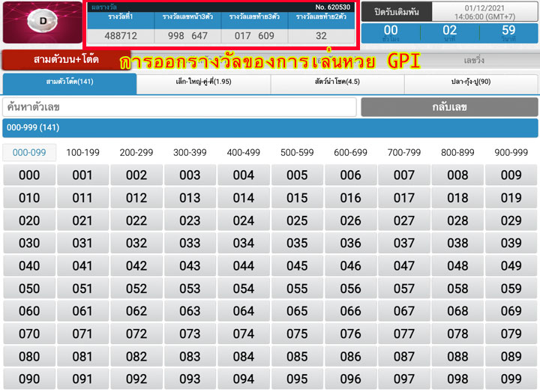Click the two-digit prize value 32
Image resolution: width=540 pixels, height=392 pixels.
tap(321, 36)
